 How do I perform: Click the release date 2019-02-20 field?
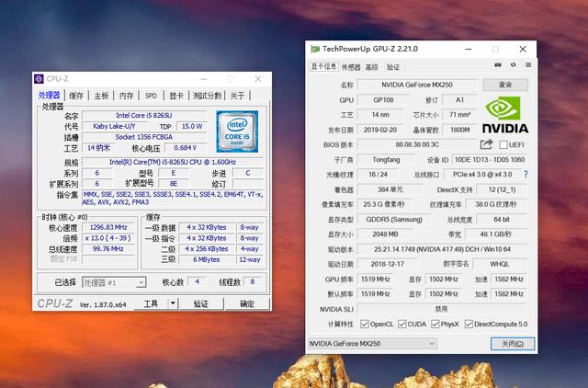[379, 130]
